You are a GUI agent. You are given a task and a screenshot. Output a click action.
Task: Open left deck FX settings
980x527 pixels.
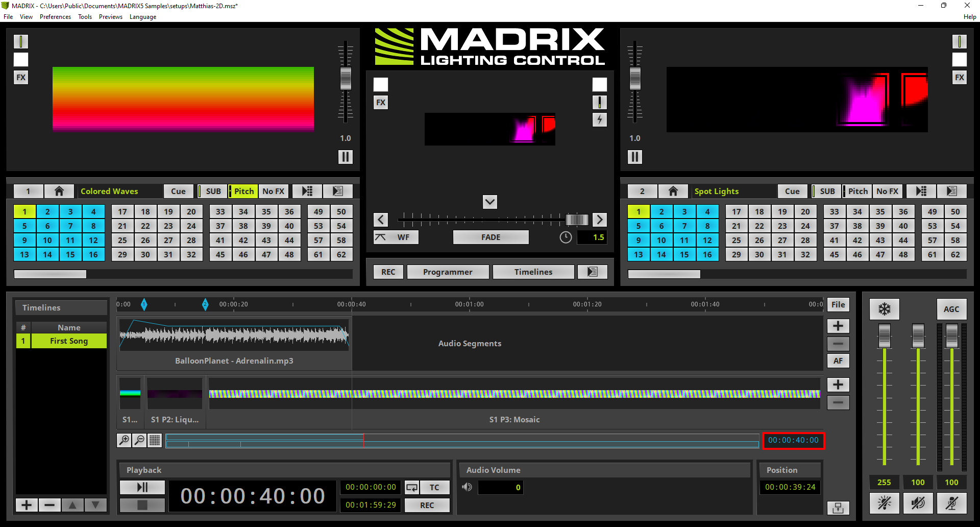click(21, 78)
